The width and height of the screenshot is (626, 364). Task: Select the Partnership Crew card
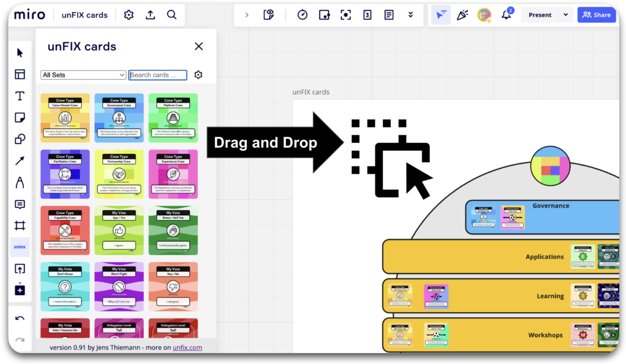tap(119, 174)
